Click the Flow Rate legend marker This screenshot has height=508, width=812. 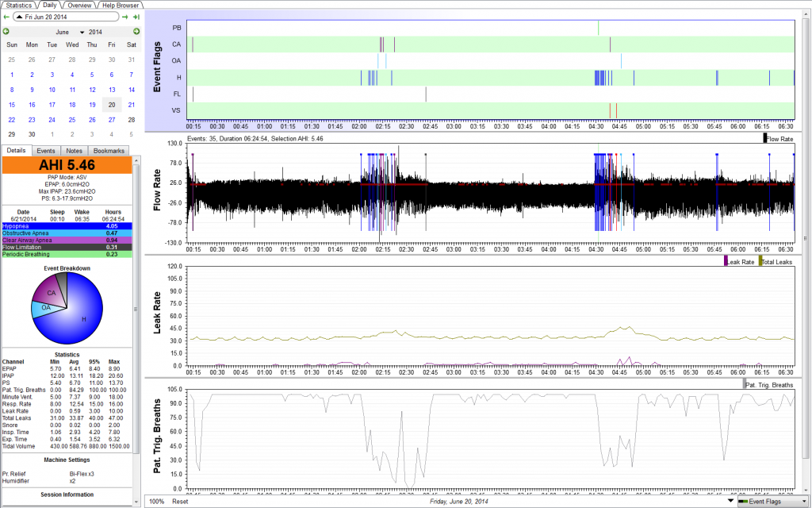(x=765, y=138)
